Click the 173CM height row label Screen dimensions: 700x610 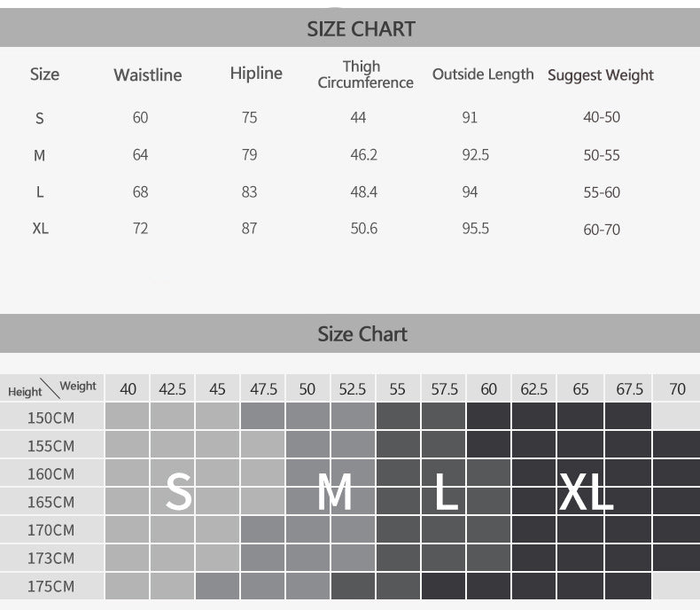coord(51,559)
